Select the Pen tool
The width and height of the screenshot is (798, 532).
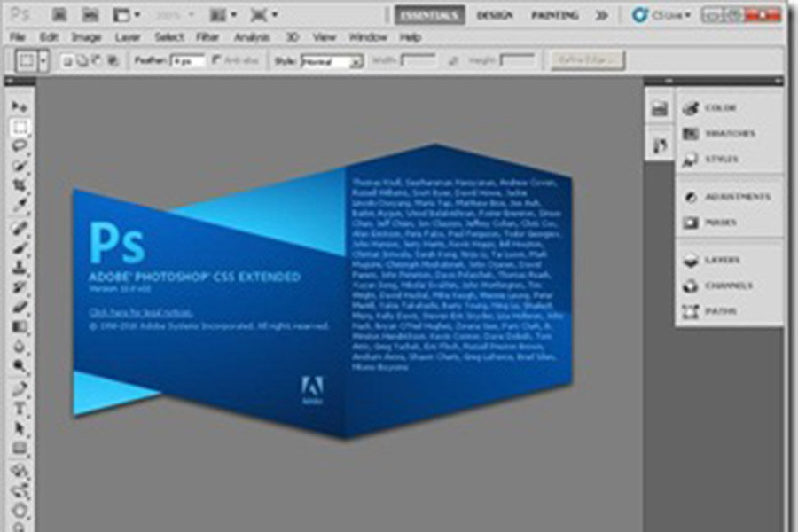pyautogui.click(x=20, y=389)
